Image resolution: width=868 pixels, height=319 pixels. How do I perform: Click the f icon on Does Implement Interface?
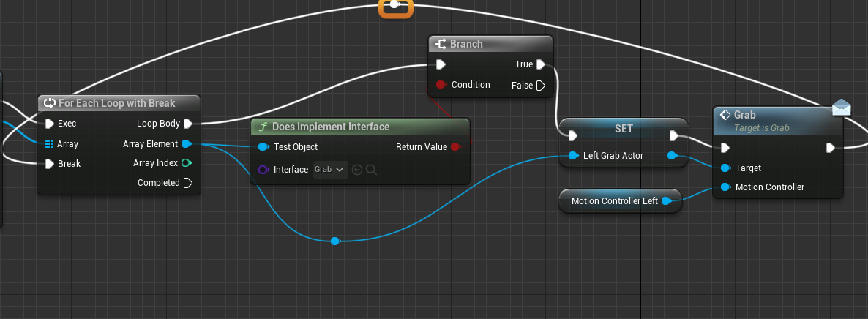pyautogui.click(x=263, y=127)
